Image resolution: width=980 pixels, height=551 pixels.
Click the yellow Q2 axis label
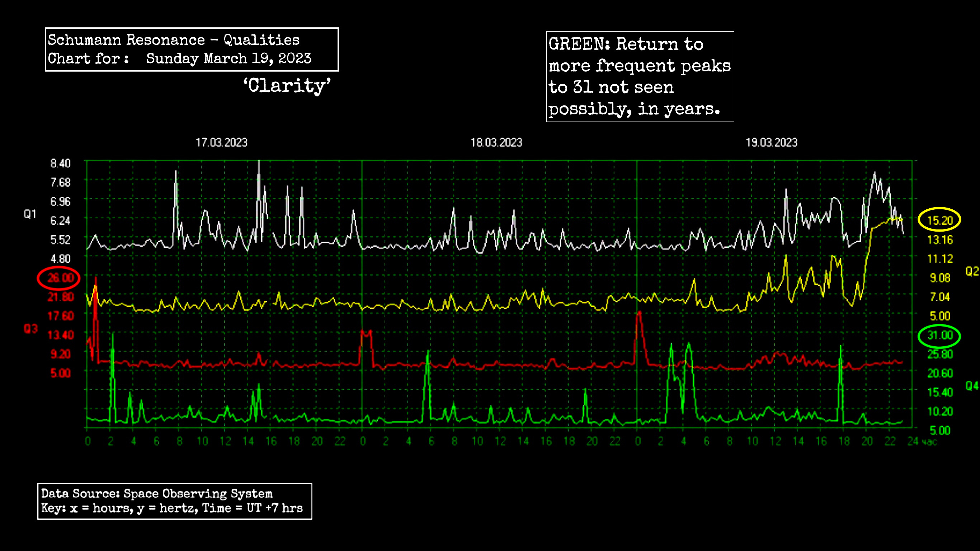(972, 271)
